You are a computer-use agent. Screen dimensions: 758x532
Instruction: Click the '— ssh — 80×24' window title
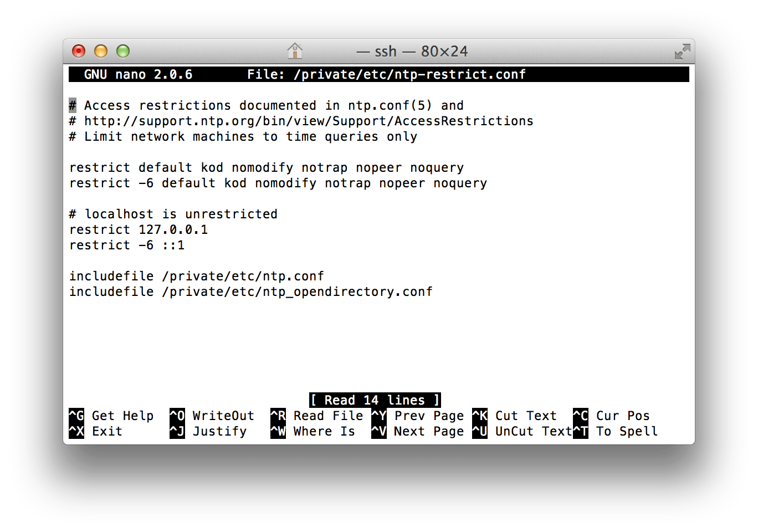tap(412, 52)
